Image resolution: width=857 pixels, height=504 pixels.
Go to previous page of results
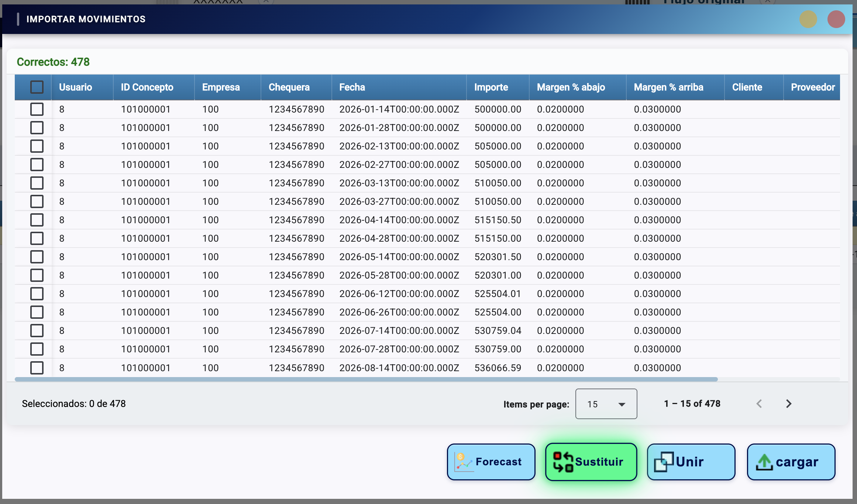click(759, 404)
